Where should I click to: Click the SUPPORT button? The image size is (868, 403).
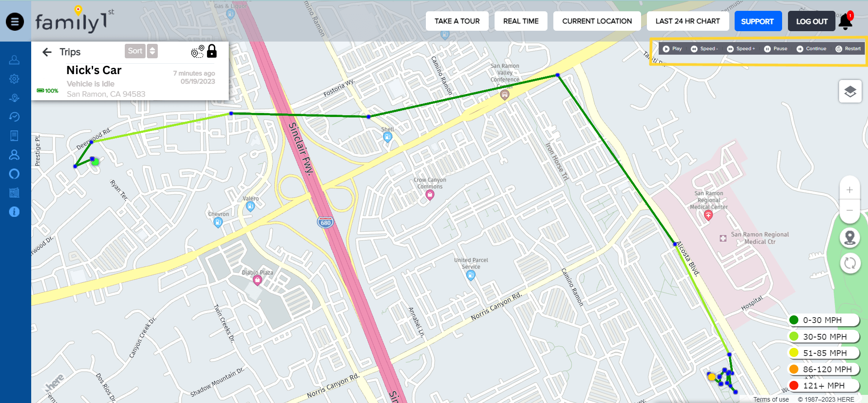758,21
